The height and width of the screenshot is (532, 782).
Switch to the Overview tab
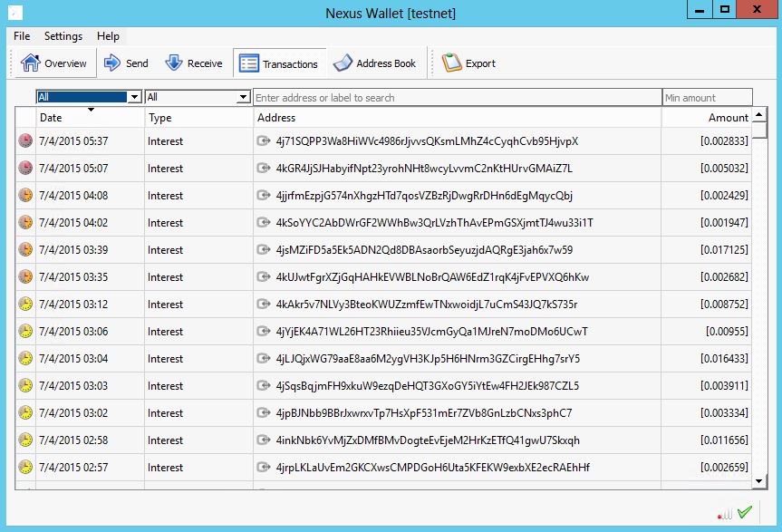(55, 63)
